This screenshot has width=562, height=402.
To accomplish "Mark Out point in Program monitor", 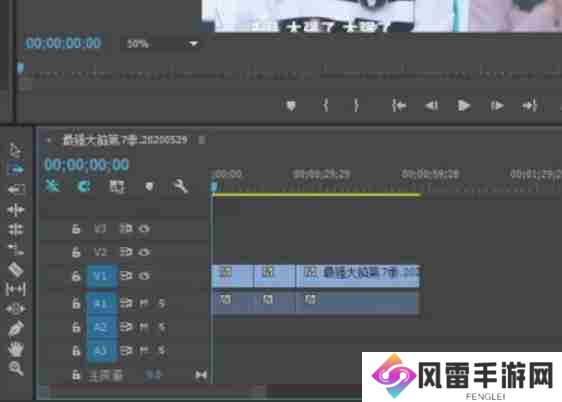I will [356, 105].
